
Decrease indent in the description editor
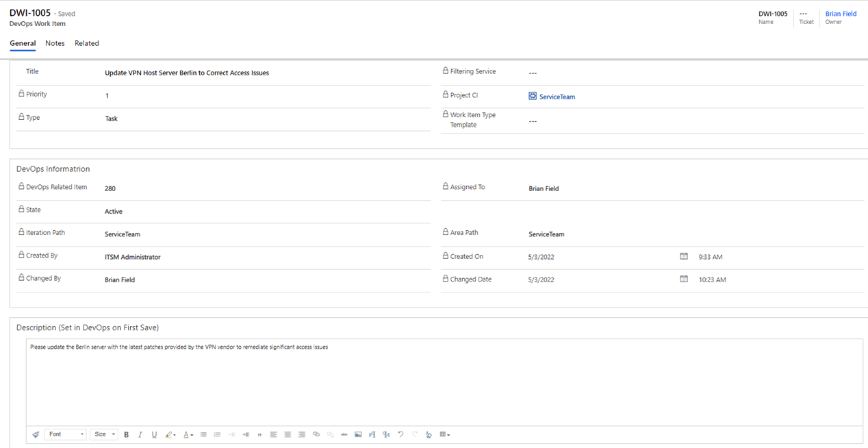pyautogui.click(x=231, y=434)
